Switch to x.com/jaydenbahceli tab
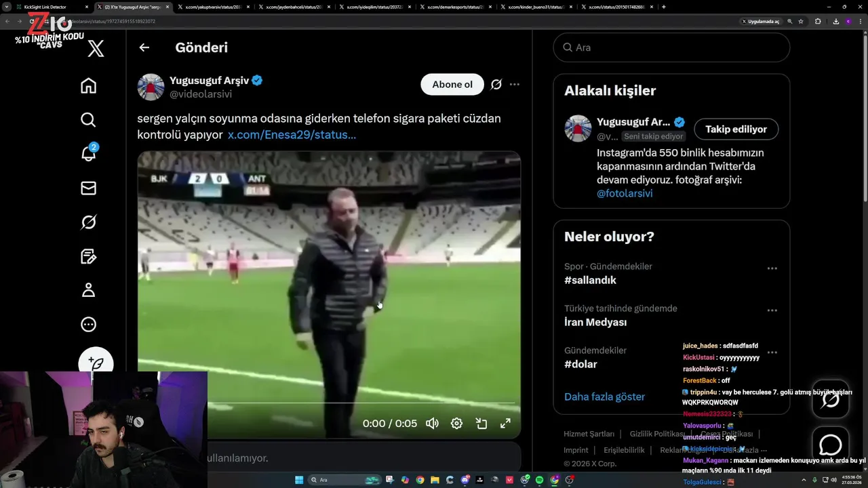 293,7
